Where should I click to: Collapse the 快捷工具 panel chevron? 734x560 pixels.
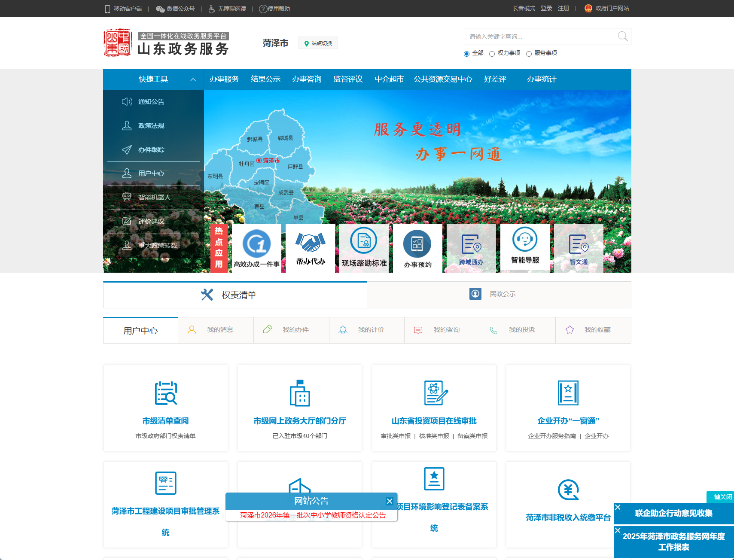tap(193, 79)
